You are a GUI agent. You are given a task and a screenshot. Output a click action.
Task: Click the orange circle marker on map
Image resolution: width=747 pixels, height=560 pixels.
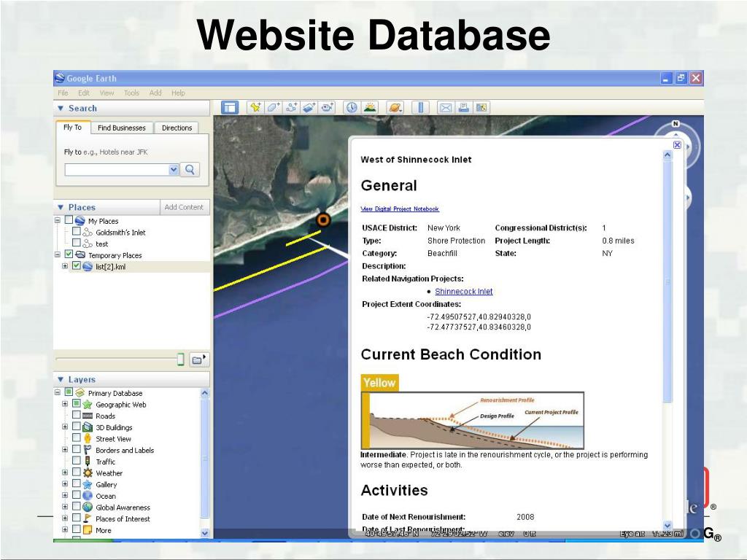pyautogui.click(x=323, y=220)
